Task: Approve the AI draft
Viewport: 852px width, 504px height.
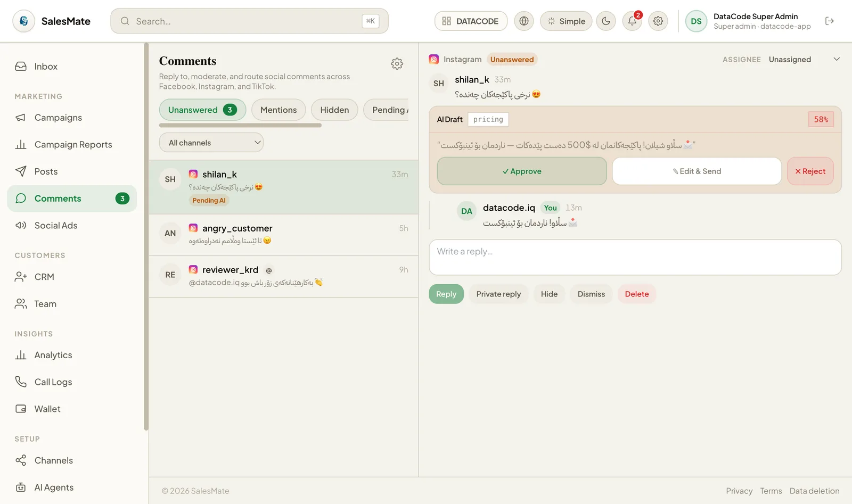Action: click(522, 171)
